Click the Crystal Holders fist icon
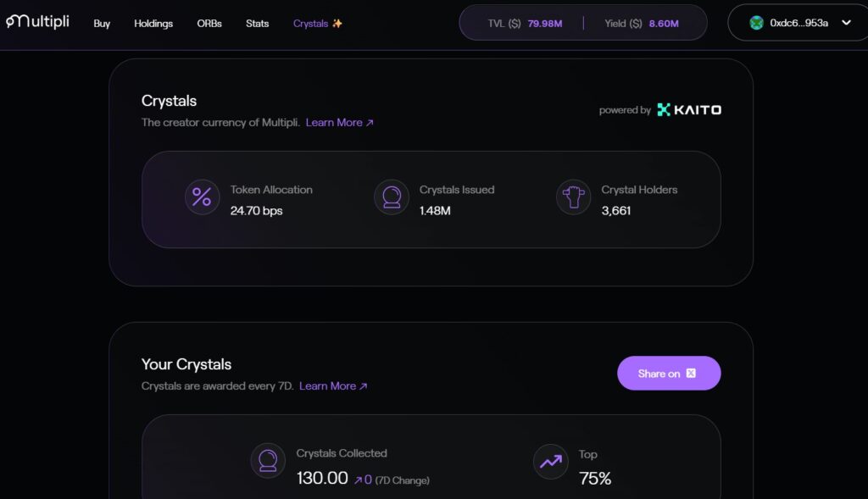 coord(573,197)
